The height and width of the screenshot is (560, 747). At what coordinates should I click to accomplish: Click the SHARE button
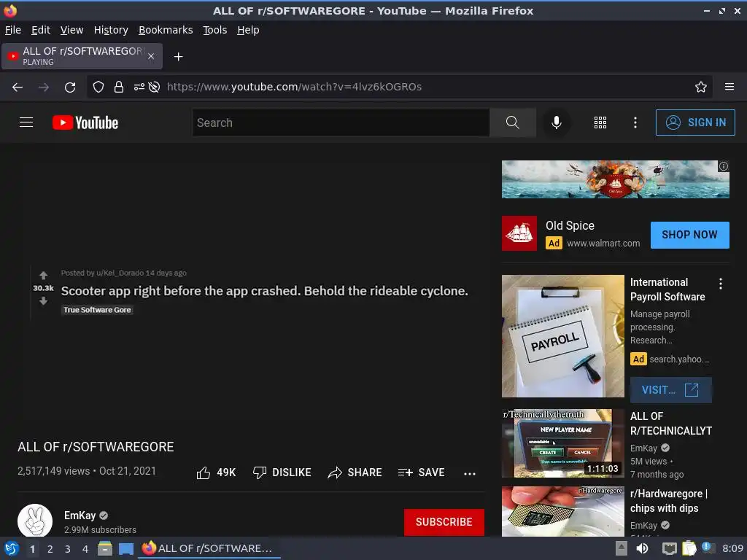tap(355, 472)
